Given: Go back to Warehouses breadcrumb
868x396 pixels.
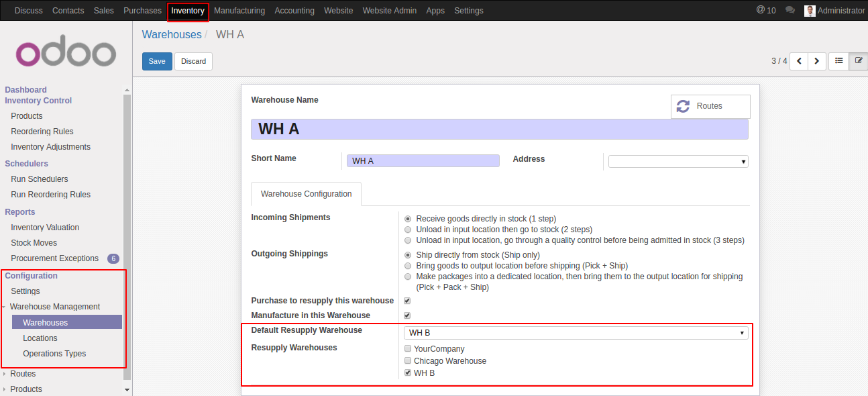Looking at the screenshot, I should click(172, 34).
